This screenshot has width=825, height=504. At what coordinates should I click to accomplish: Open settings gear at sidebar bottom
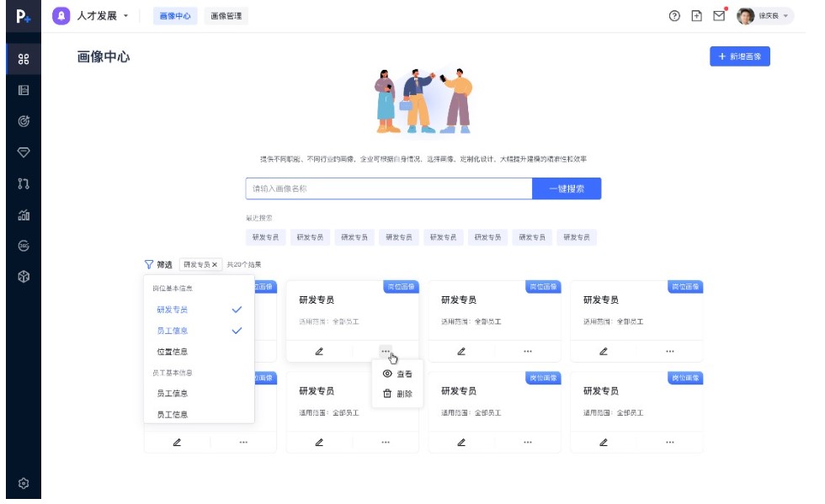[x=24, y=483]
